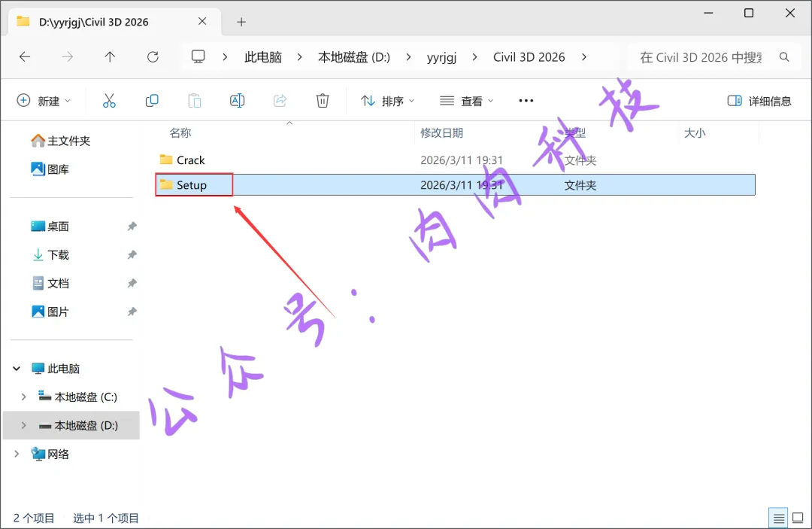Viewport: 812px width, 529px height.
Task: Expand 本地磁盘 (D:) in the tree
Action: pos(23,425)
